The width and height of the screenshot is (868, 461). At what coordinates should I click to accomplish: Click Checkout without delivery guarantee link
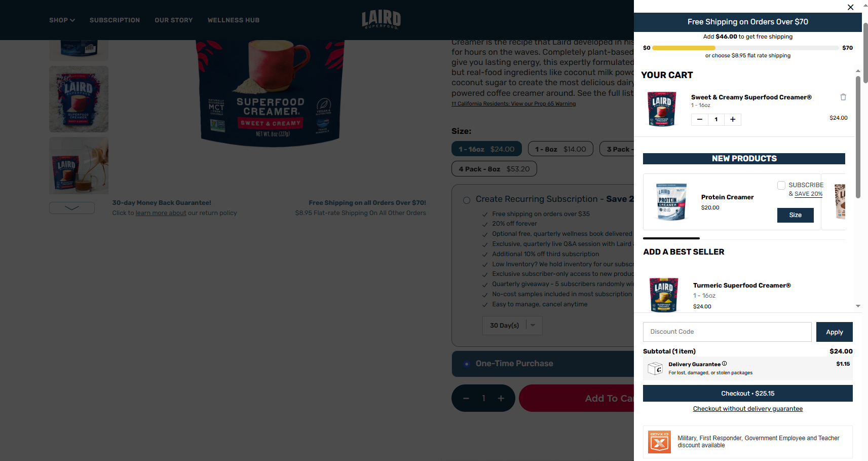click(x=747, y=409)
